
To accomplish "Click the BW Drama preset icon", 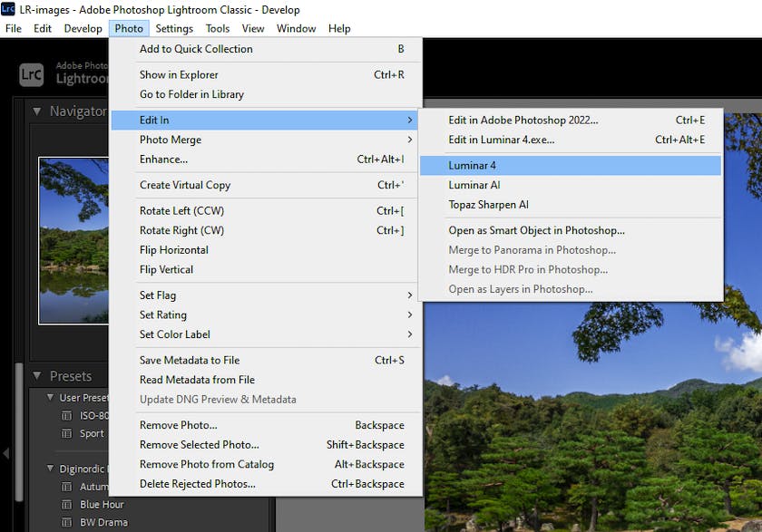I will [66, 523].
